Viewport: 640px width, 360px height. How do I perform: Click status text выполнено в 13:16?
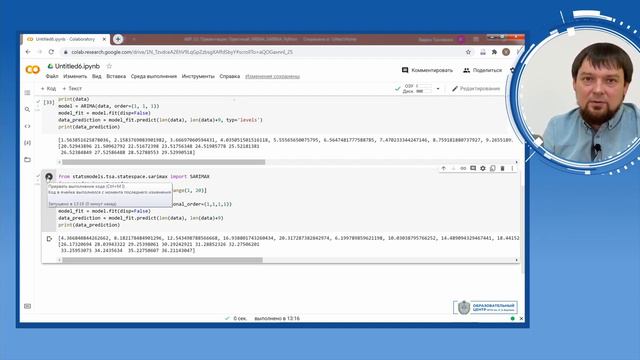coord(277,318)
